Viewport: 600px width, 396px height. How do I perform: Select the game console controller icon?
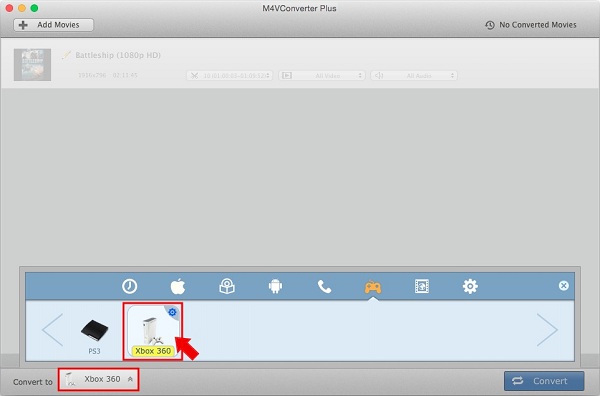(x=373, y=287)
